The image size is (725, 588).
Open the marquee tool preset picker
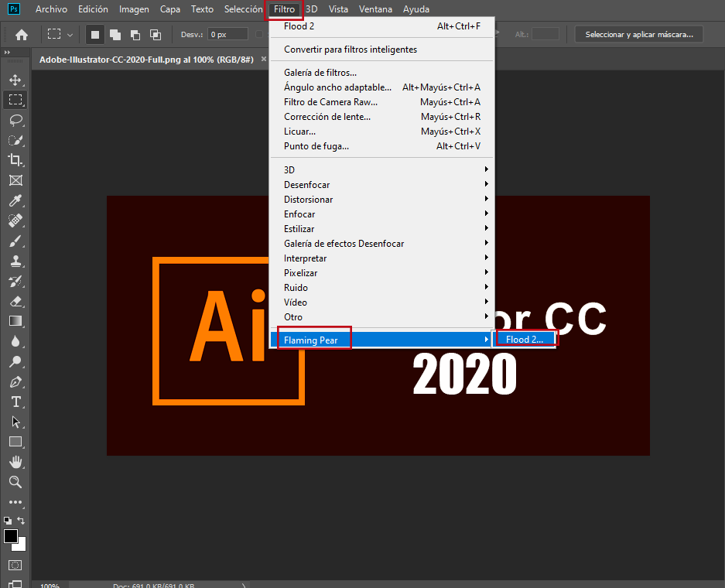coord(70,35)
